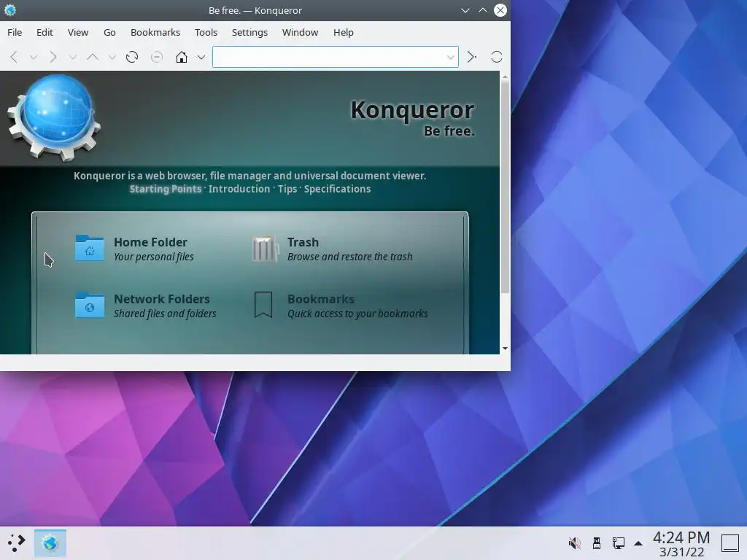The image size is (747, 560).
Task: Show hidden system tray icons
Action: click(638, 542)
